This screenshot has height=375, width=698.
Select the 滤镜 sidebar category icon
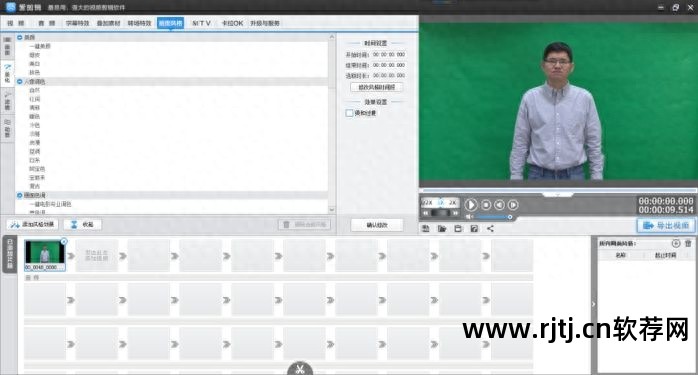click(x=7, y=101)
